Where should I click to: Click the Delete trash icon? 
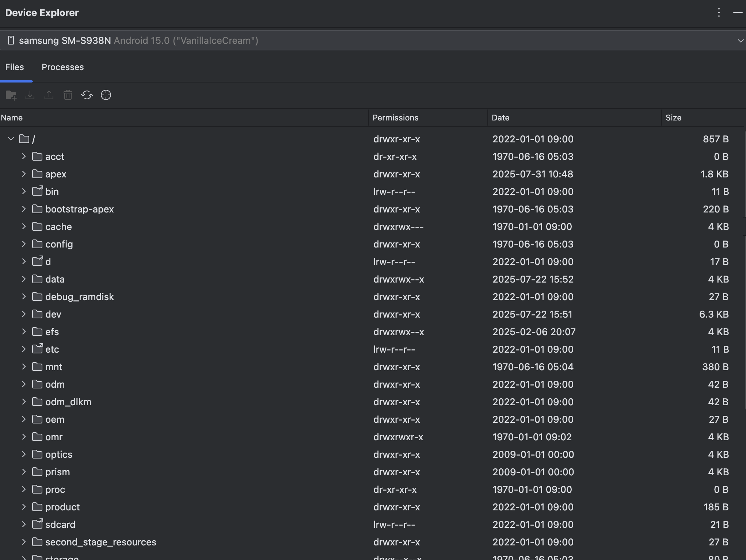[x=68, y=95]
